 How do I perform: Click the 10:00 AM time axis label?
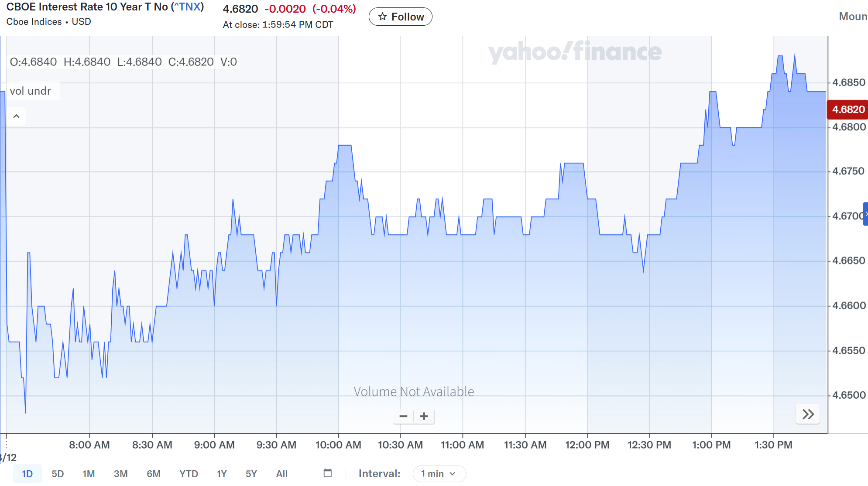(x=338, y=445)
